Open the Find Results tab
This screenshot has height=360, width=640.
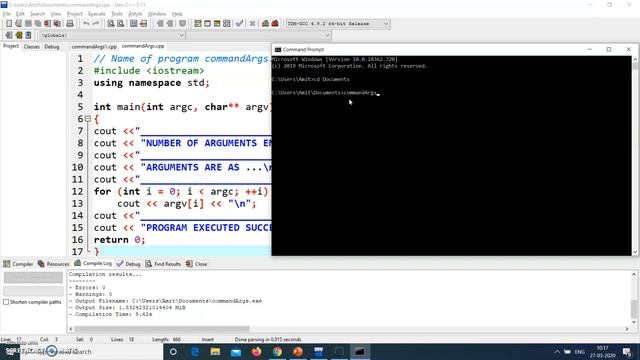tap(163, 264)
